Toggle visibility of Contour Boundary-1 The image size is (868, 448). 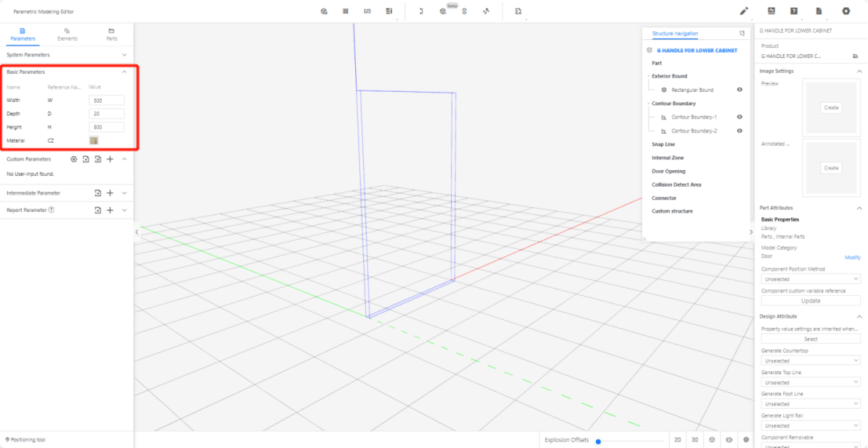click(x=739, y=117)
